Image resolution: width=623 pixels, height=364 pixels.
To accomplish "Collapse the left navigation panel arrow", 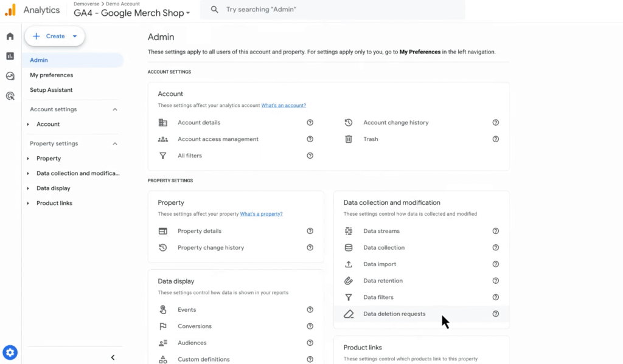I will click(113, 358).
